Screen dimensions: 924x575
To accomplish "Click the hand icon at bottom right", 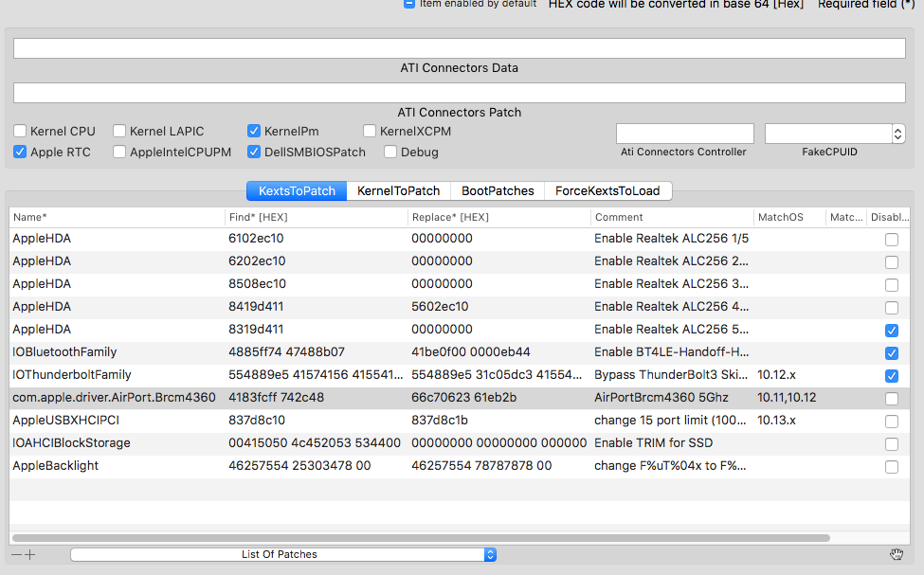I will tap(896, 555).
